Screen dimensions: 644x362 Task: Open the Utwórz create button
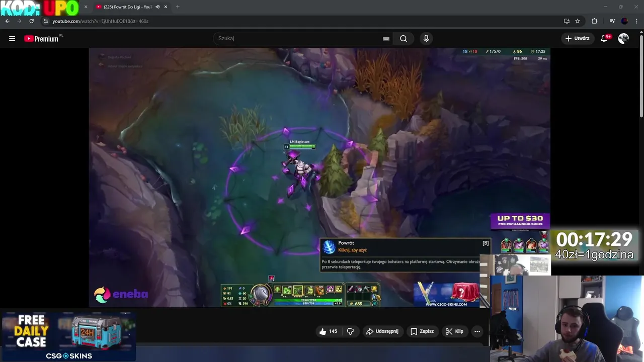click(x=578, y=38)
